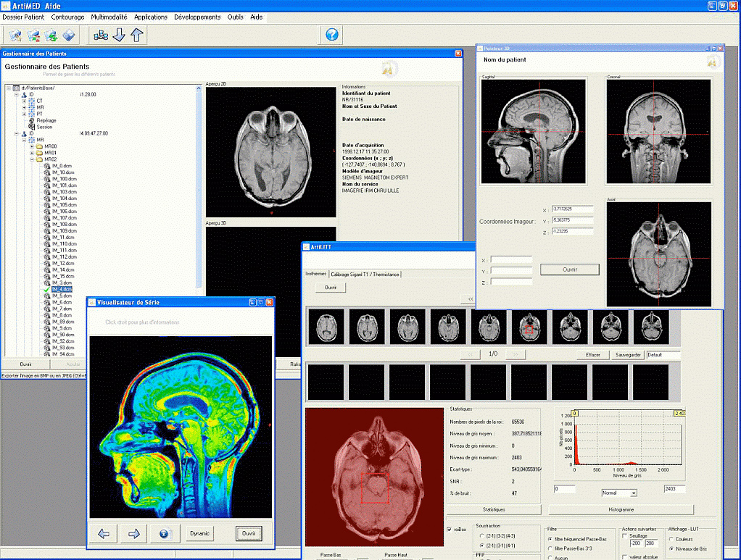
Task: Click yellow histogram minimum marker labeled 0
Action: (x=575, y=413)
